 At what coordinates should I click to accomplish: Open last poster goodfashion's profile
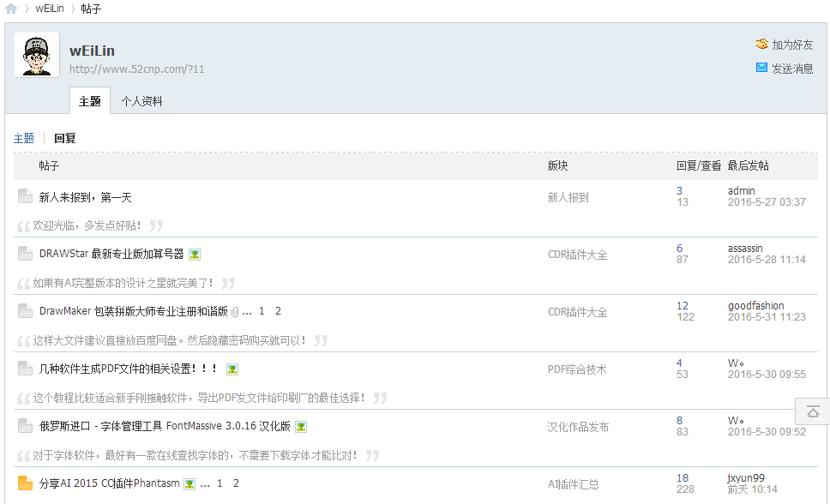pos(755,305)
